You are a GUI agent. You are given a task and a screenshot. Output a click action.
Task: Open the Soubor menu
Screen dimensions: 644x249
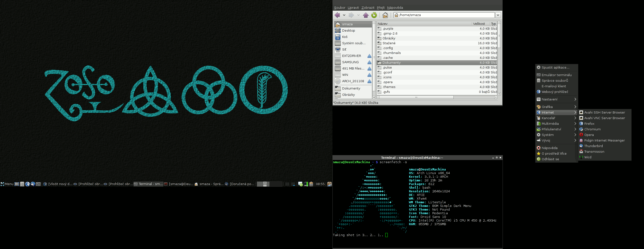[340, 8]
